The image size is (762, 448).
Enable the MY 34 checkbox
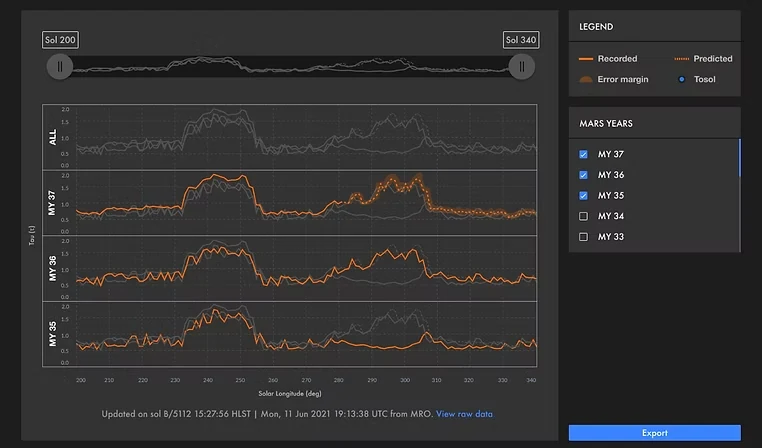584,216
